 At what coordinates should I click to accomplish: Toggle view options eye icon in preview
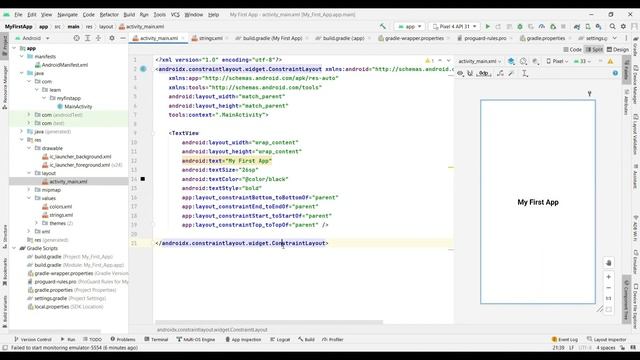click(460, 73)
